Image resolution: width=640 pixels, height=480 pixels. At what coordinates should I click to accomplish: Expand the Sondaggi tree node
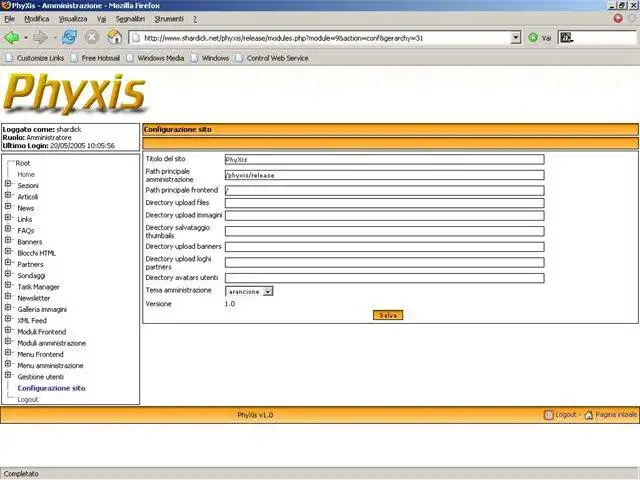point(8,274)
